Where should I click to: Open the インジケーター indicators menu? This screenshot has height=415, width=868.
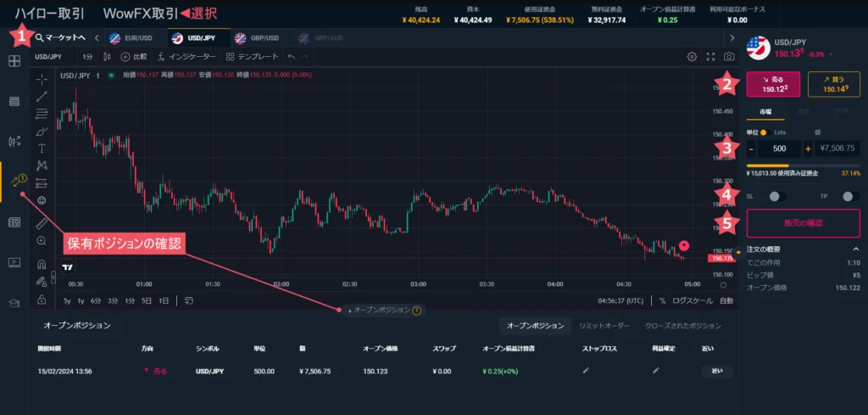pos(186,57)
